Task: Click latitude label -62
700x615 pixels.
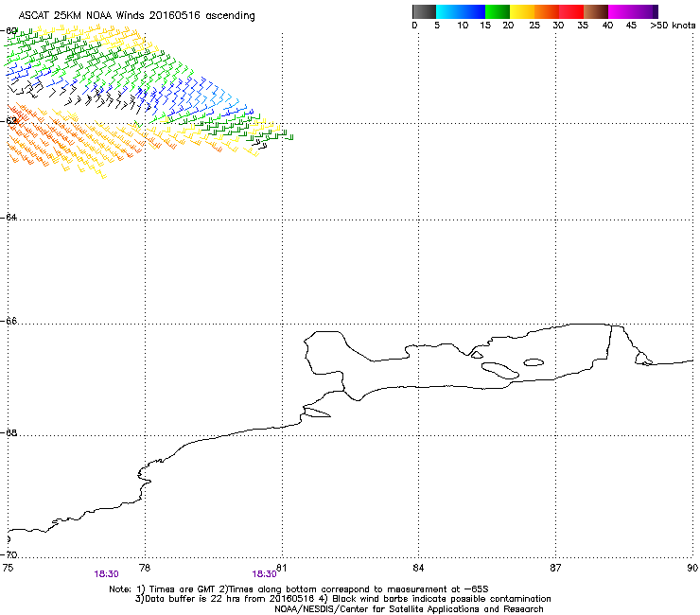Action: click(x=9, y=121)
